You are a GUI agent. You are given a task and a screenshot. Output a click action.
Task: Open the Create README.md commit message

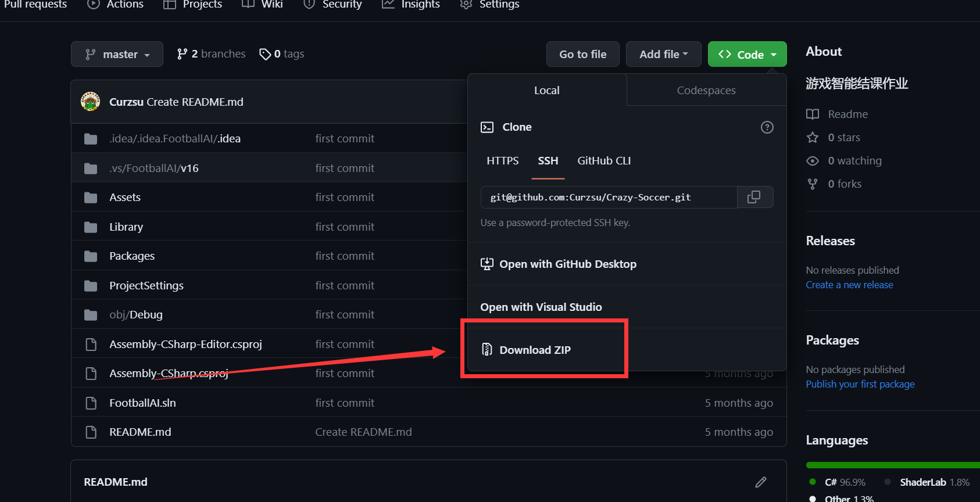(363, 432)
